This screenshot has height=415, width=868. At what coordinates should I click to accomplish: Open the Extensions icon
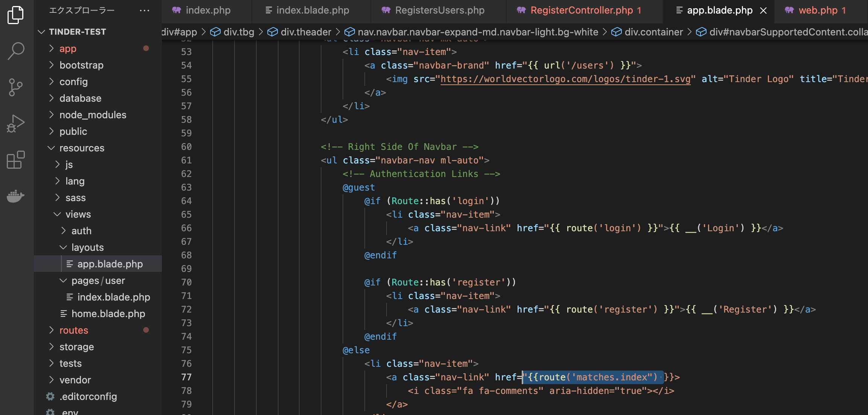click(x=15, y=160)
